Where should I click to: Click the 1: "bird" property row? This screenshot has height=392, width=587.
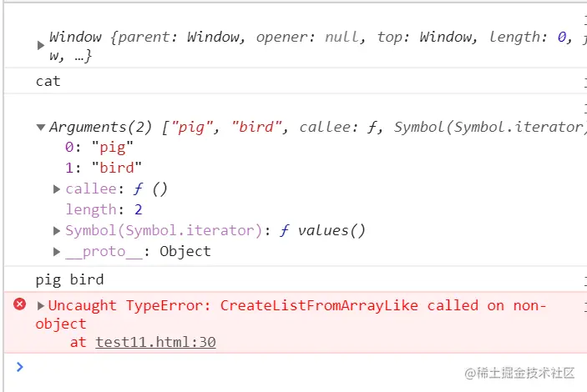point(104,168)
